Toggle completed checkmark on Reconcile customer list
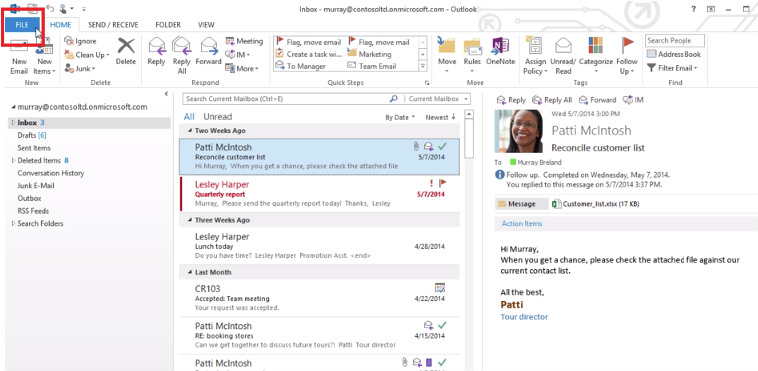This screenshot has width=758, height=371. (442, 146)
